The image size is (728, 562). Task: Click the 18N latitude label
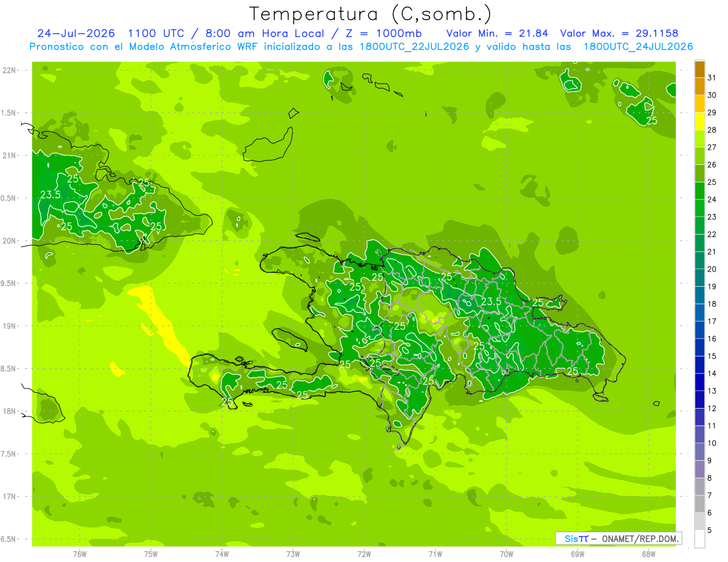click(10, 411)
